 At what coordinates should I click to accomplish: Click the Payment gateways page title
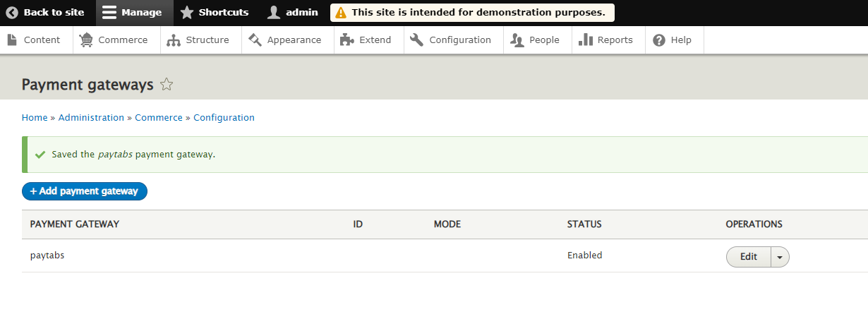click(x=88, y=85)
